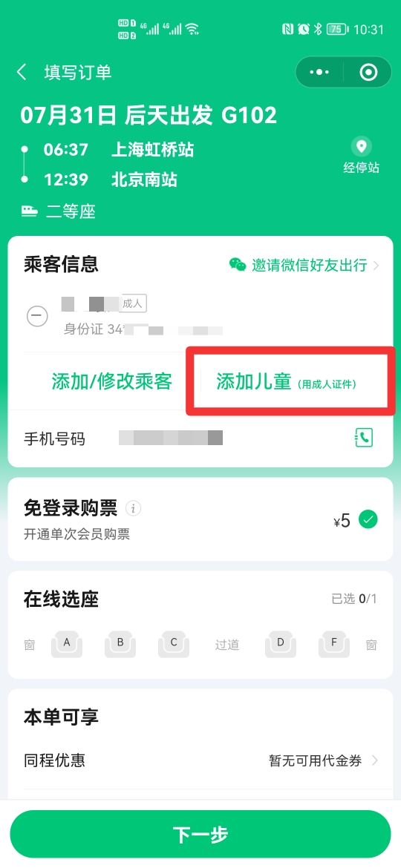Select aisle seat C
This screenshot has width=401, height=868.
click(x=173, y=645)
